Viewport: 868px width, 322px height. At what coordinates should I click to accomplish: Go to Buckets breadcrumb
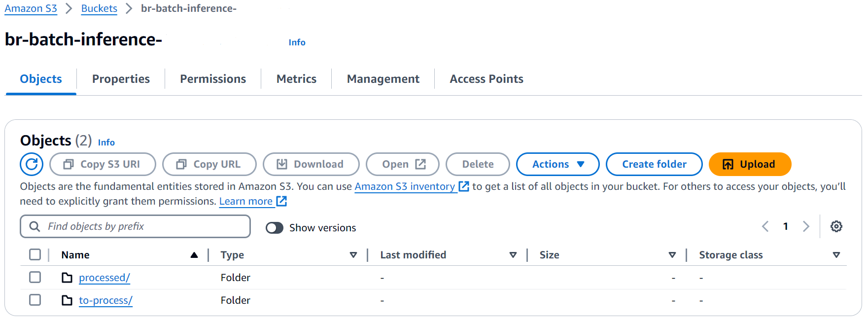(x=99, y=8)
